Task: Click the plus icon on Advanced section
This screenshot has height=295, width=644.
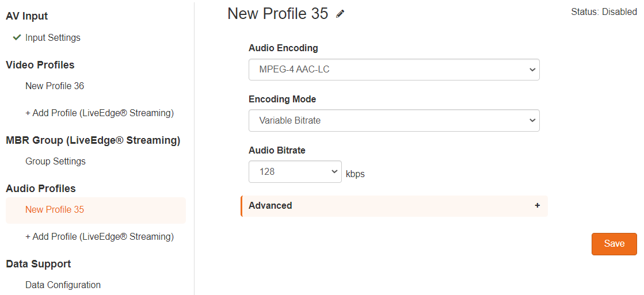Action: 537,205
